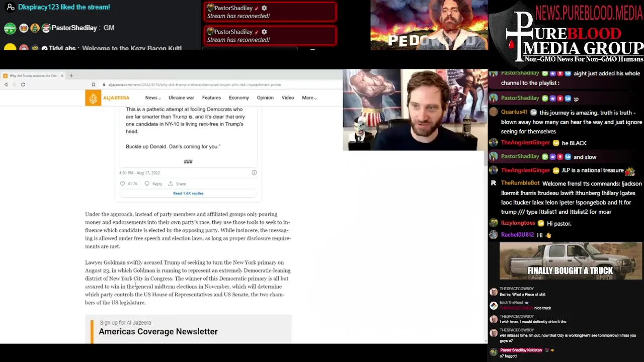Click the 'FINALLY BOUGHT A TRUCK' video thumbnail
644x362 pixels.
pos(571,261)
